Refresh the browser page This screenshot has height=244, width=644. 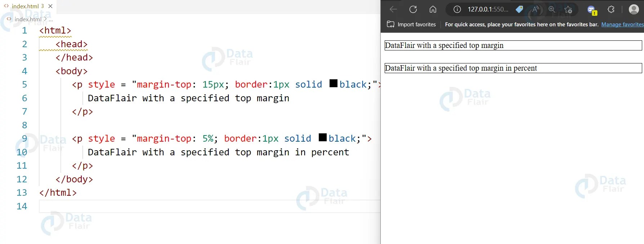(413, 9)
